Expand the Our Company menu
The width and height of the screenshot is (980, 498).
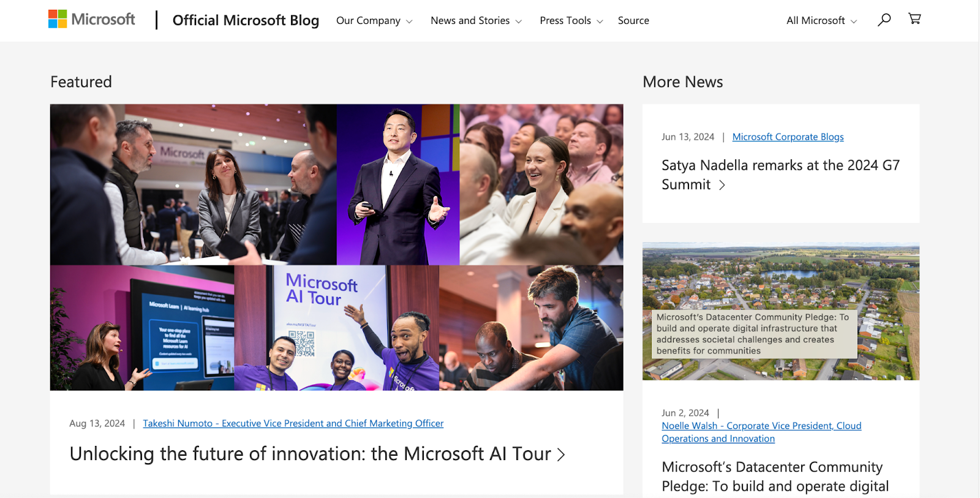pyautogui.click(x=374, y=21)
